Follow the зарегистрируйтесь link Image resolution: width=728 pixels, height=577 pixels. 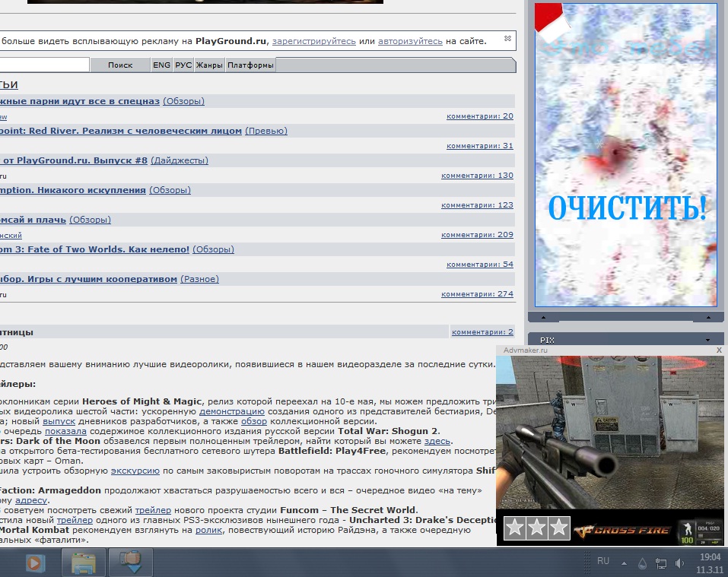pos(313,40)
